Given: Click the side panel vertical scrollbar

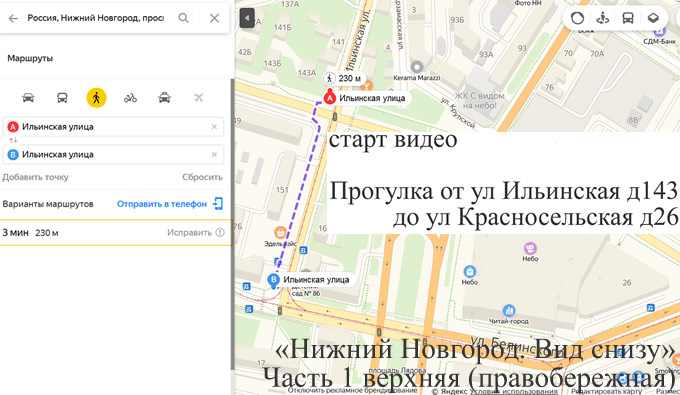Looking at the screenshot, I should [x=232, y=223].
